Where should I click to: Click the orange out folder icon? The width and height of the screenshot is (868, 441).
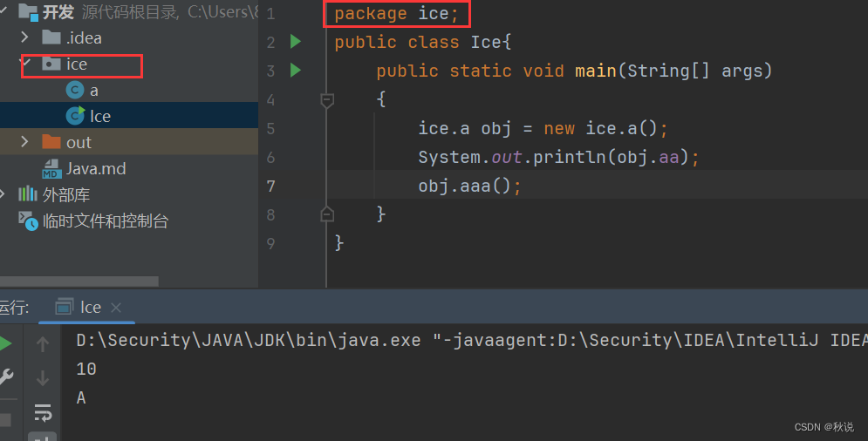coord(51,142)
